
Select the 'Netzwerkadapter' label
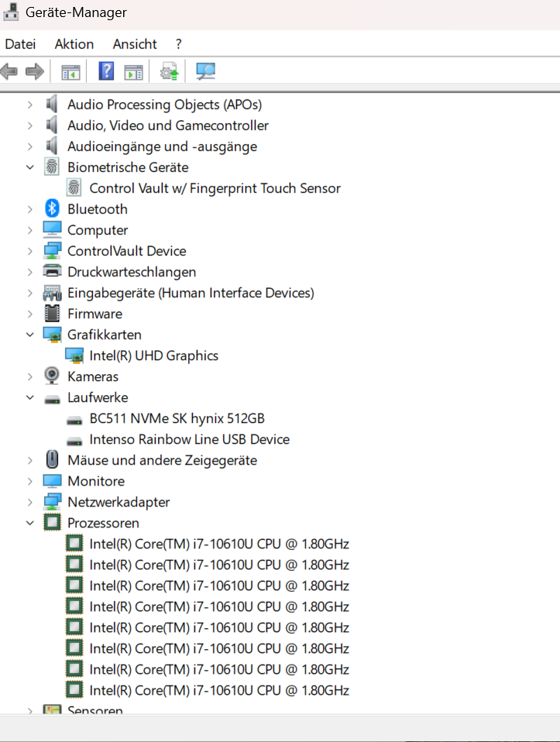(x=119, y=502)
